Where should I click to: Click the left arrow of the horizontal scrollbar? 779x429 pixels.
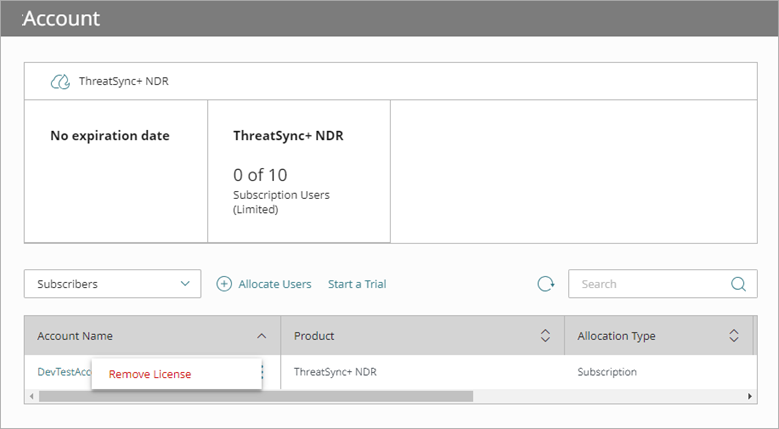click(32, 396)
